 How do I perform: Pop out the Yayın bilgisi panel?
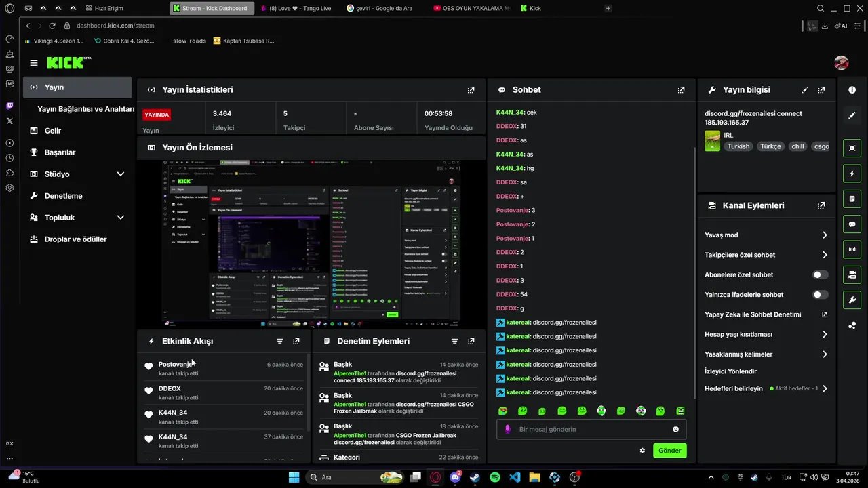(x=821, y=89)
